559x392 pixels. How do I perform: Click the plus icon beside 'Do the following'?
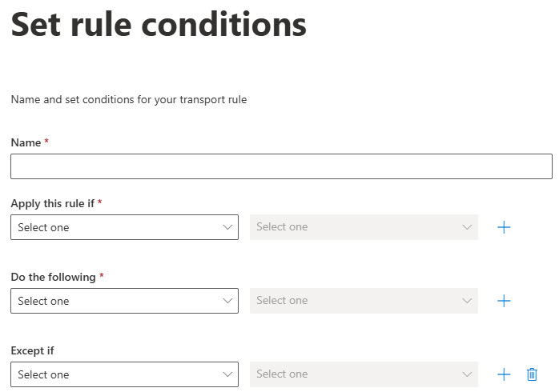click(x=504, y=301)
